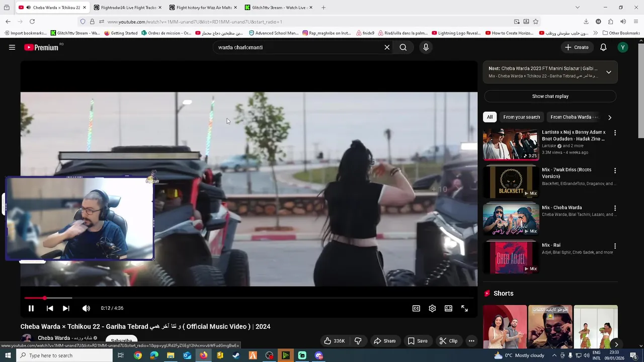Viewport: 644px width, 362px height.
Task: Open browser extensions puzzle icon
Action: (610, 22)
